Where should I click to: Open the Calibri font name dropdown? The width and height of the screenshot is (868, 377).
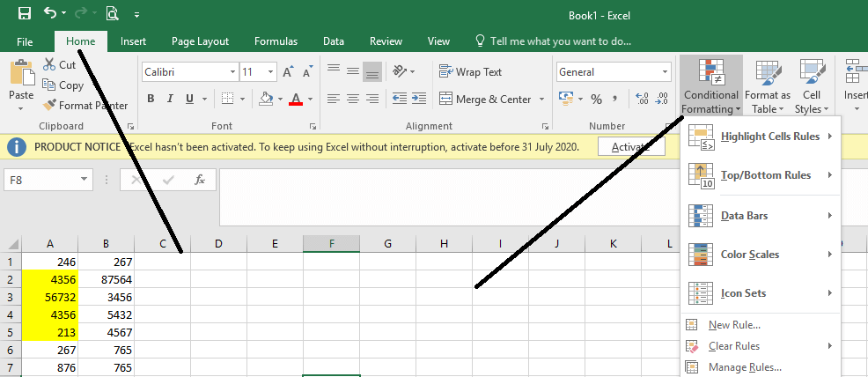(232, 72)
